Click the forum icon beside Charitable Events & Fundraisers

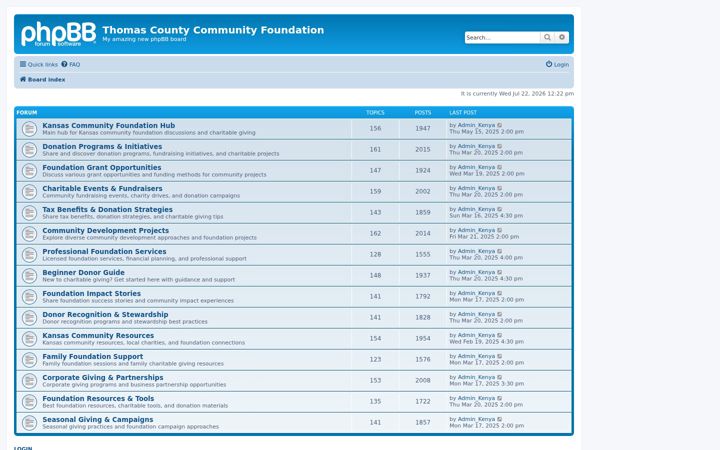[x=29, y=192]
